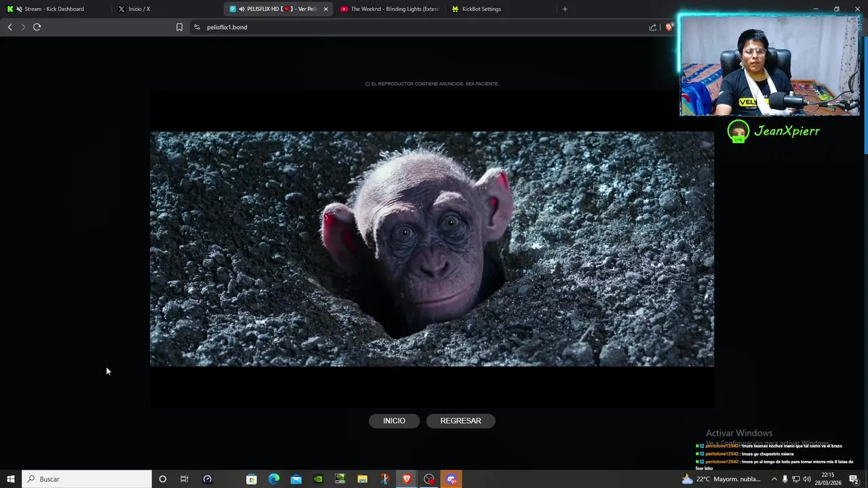The image size is (868, 488).
Task: Click the player ads notice text
Action: coord(432,84)
